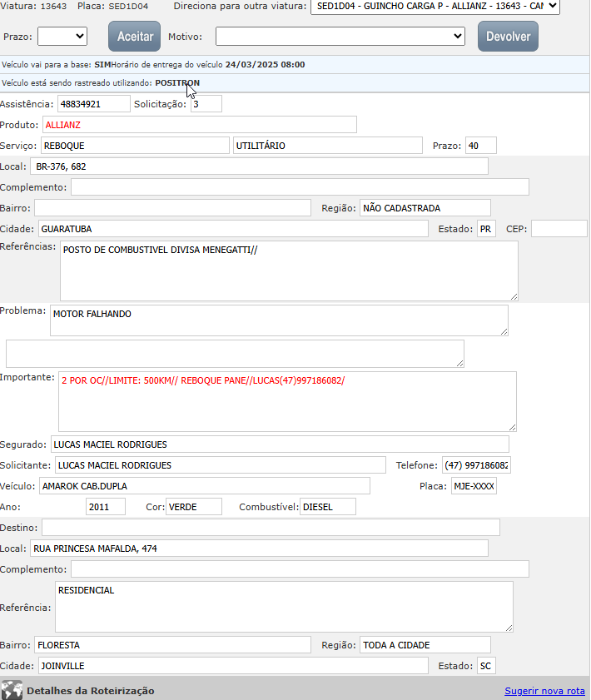Open the Motivo dropdown list
The height and width of the screenshot is (700, 591).
pos(340,36)
